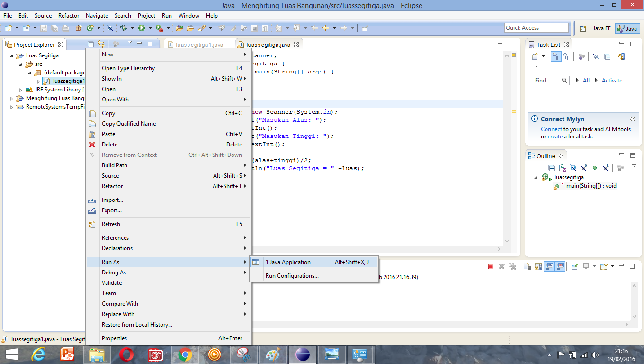644x364 pixels.
Task: Click the red Terminate icon in the Console
Action: pos(491,266)
